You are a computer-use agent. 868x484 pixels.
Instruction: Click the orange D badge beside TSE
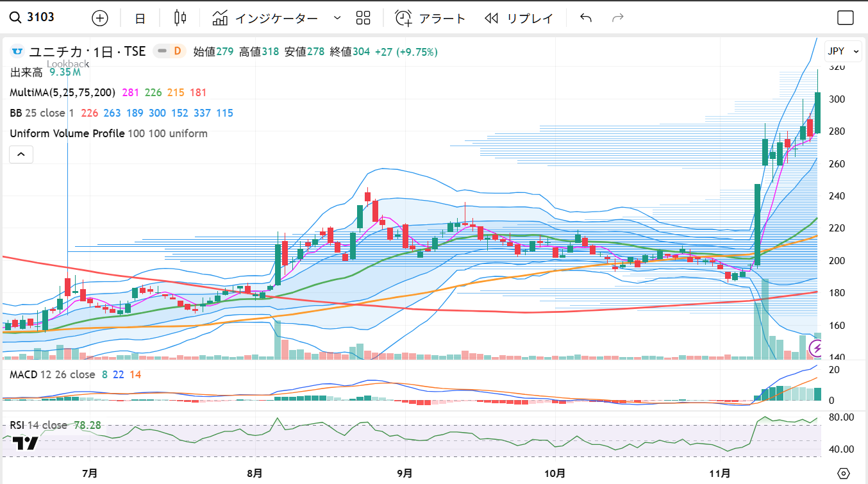178,51
